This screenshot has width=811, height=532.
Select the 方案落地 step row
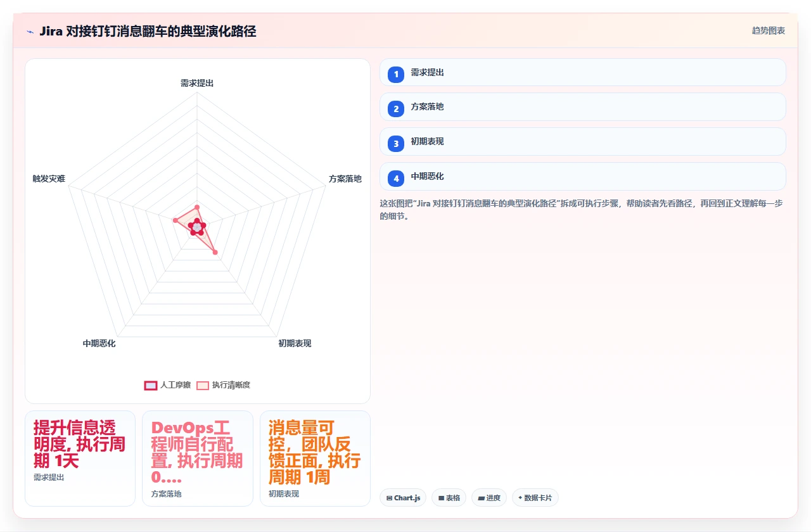click(x=583, y=107)
